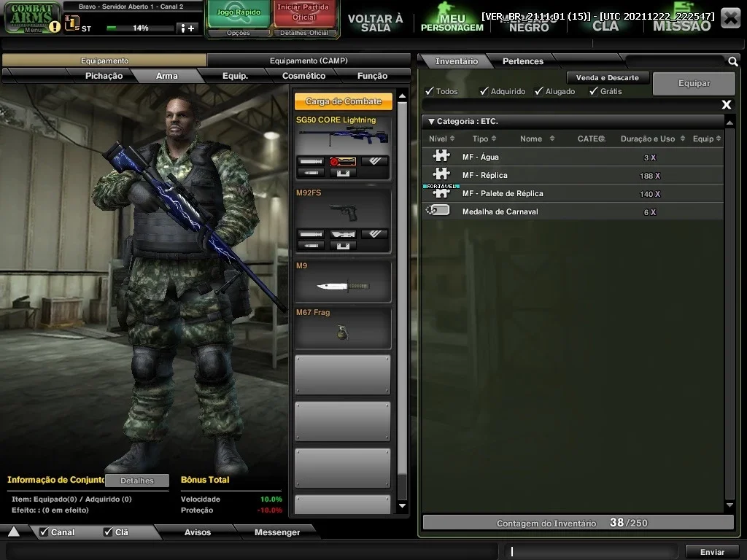747x560 pixels.
Task: Open the Pichação tab
Action: coord(104,76)
